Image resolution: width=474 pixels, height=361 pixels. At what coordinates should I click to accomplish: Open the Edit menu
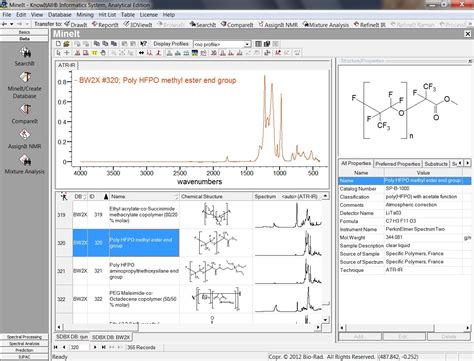pyautogui.click(x=21, y=15)
